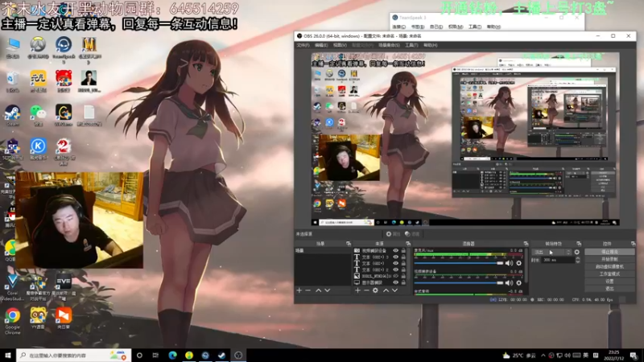
Task: Open the StarCraft SC desktop shortcut
Action: pos(12,149)
